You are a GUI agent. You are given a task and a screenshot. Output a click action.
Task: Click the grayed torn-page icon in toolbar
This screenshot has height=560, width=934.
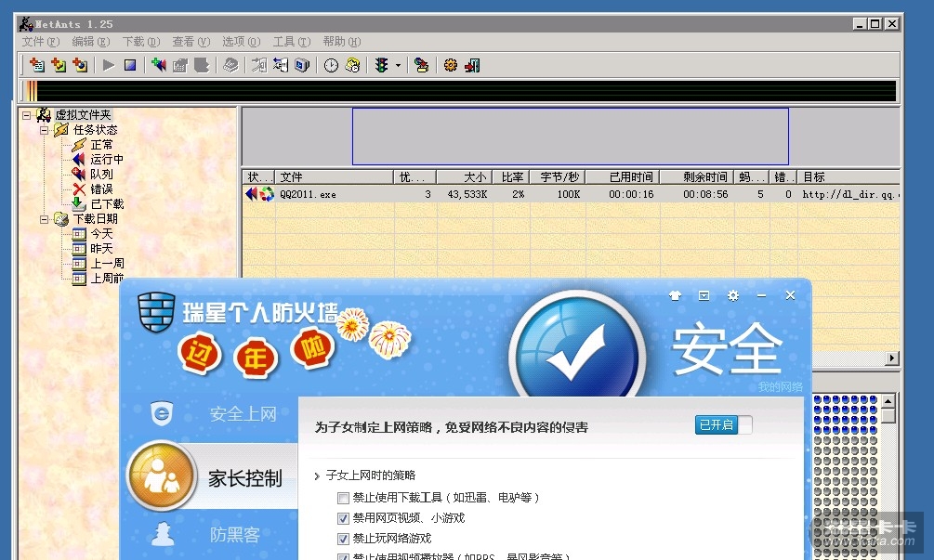pyautogui.click(x=202, y=65)
